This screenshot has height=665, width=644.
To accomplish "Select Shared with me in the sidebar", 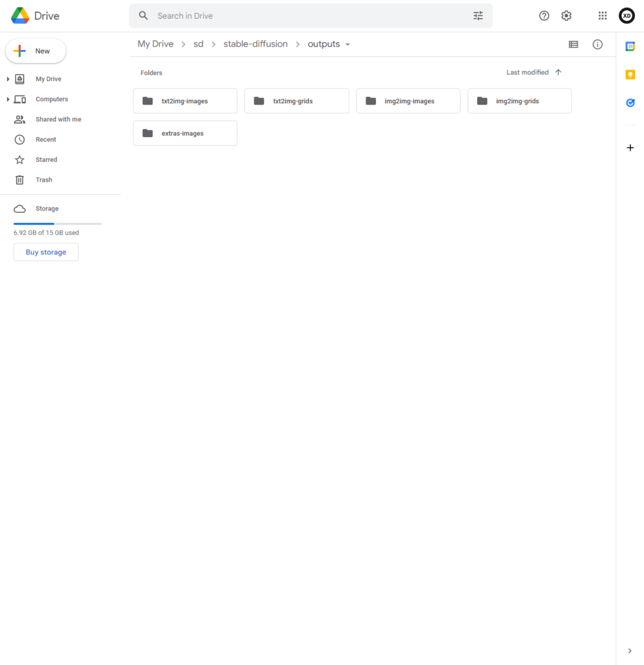I will coord(58,119).
